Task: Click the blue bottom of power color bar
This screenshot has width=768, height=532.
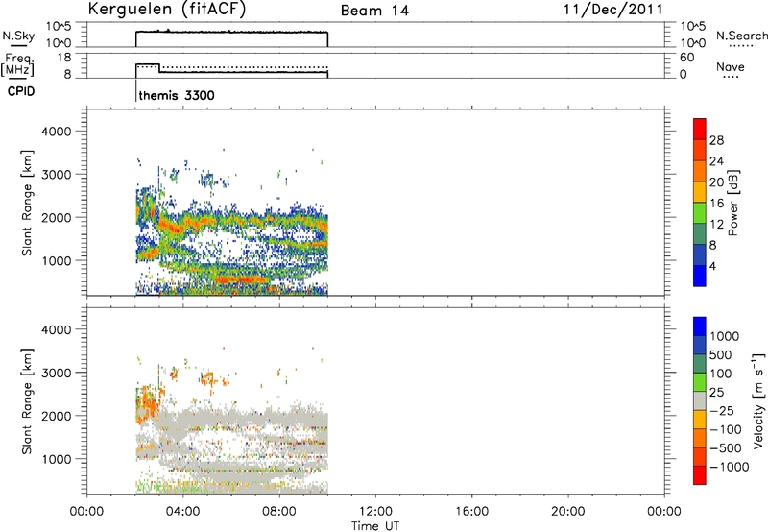Action: (x=700, y=276)
